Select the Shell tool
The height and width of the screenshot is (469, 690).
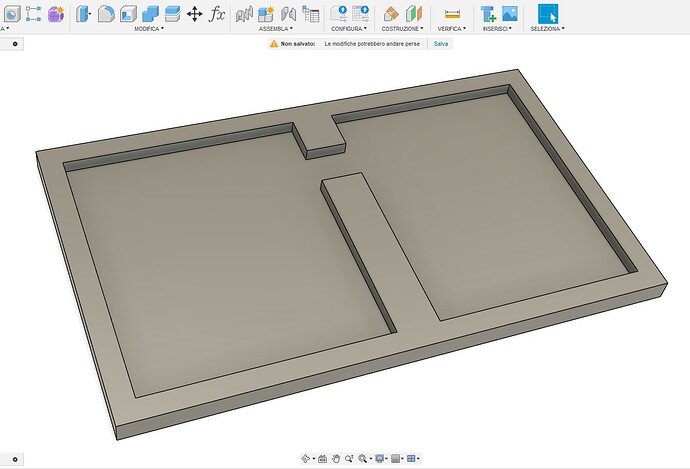click(128, 14)
